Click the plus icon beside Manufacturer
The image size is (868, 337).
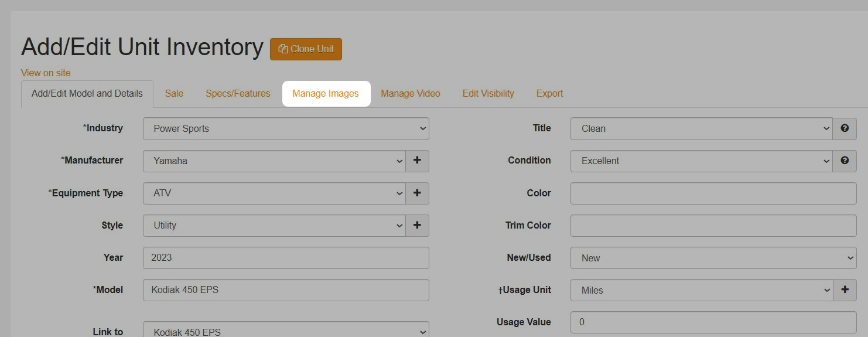click(x=417, y=161)
